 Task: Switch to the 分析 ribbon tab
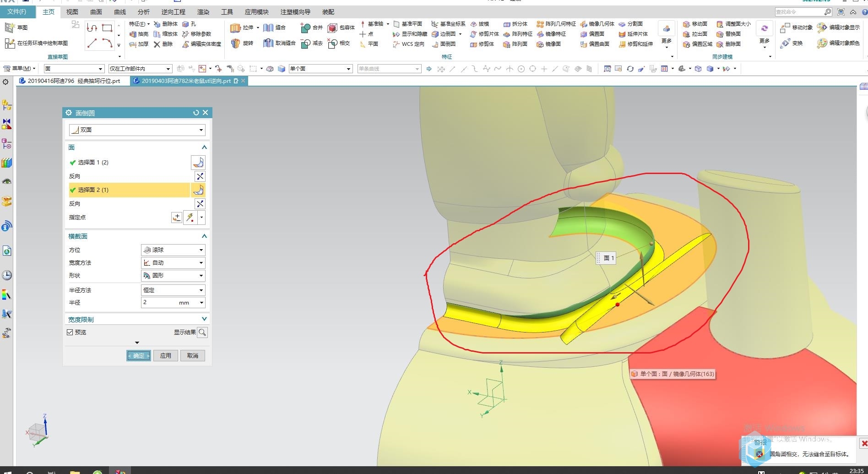(144, 12)
